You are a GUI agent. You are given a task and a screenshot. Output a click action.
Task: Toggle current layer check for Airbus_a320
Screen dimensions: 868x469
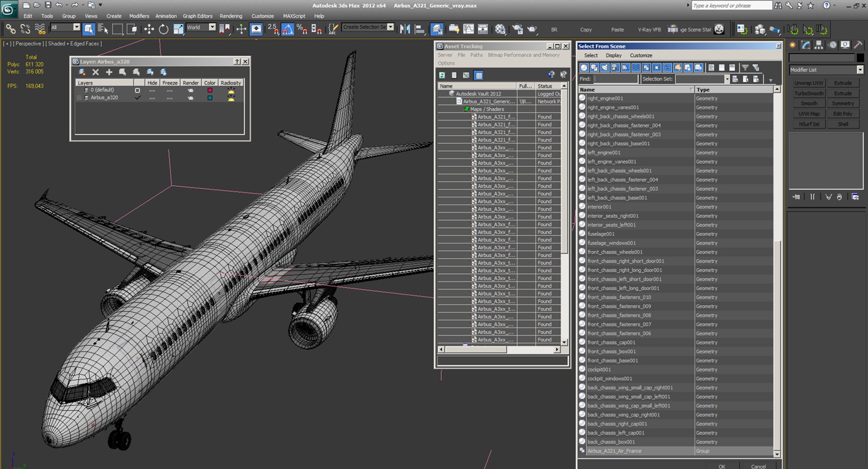[x=137, y=98]
